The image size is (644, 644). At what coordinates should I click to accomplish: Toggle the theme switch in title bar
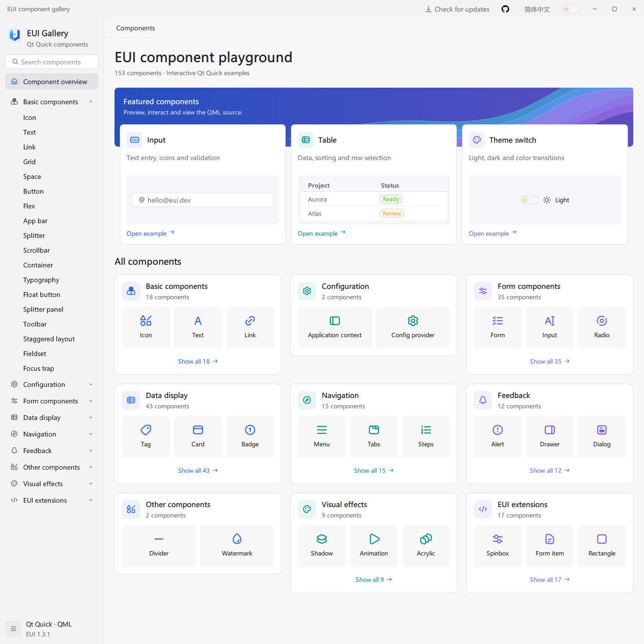(x=571, y=9)
